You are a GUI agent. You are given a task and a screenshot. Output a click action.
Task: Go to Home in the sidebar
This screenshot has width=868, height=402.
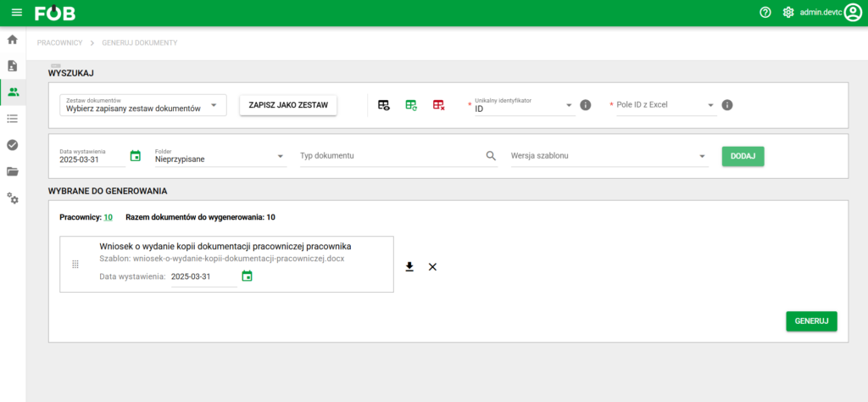13,40
